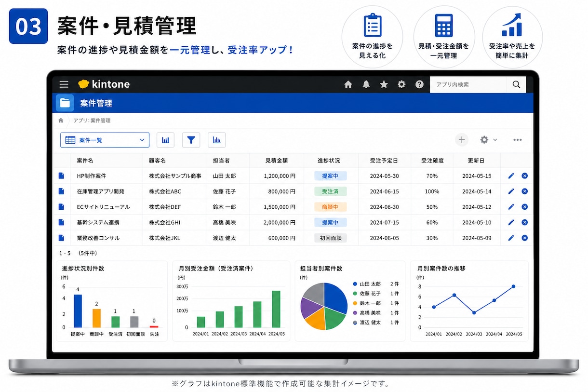This screenshot has height=392, width=588.
Task: Click the 受注済 status badge
Action: [x=330, y=191]
